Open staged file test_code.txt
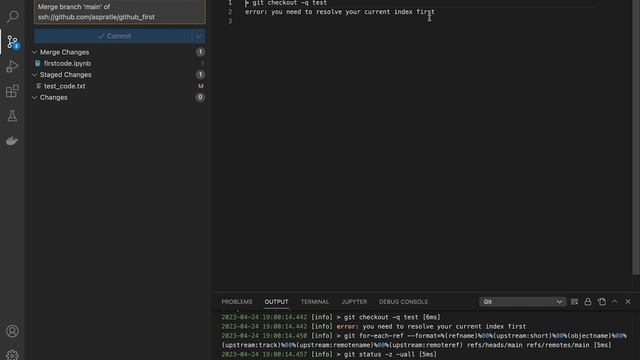The height and width of the screenshot is (360, 640). (64, 86)
